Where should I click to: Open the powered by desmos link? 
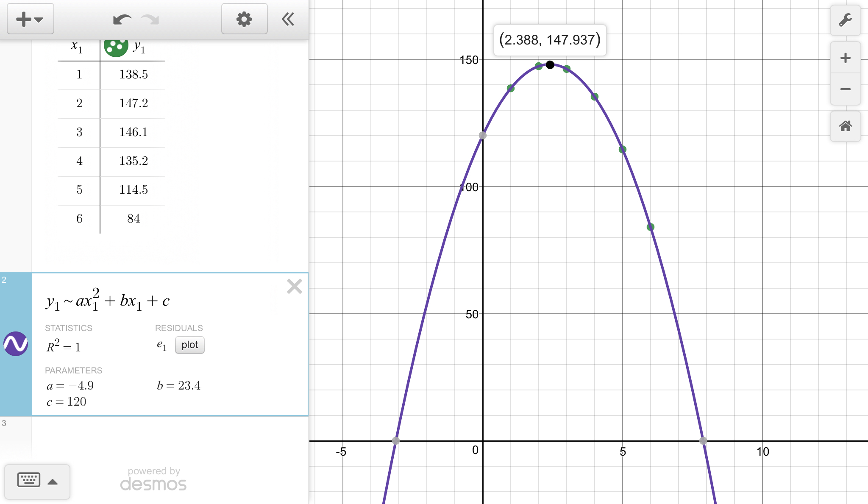153,479
